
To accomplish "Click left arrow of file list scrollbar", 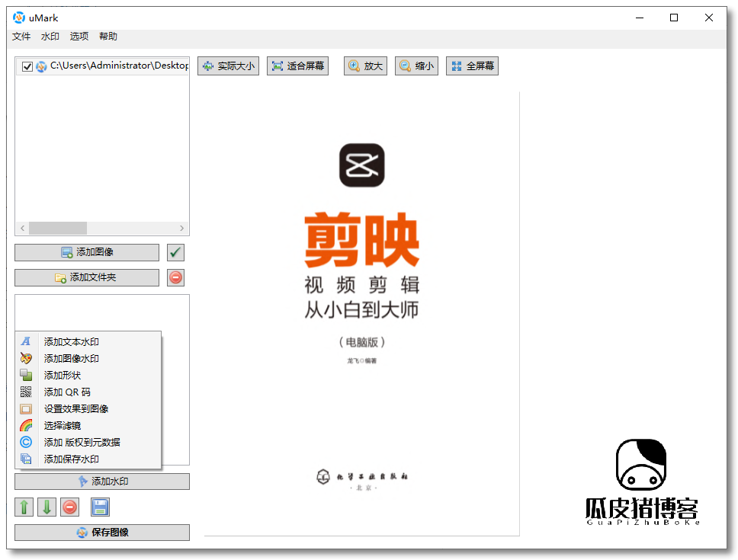I will click(23, 228).
